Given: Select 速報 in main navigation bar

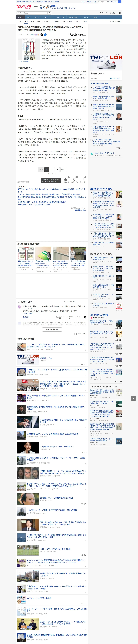Looking at the screenshot, I should (x=28, y=17).
